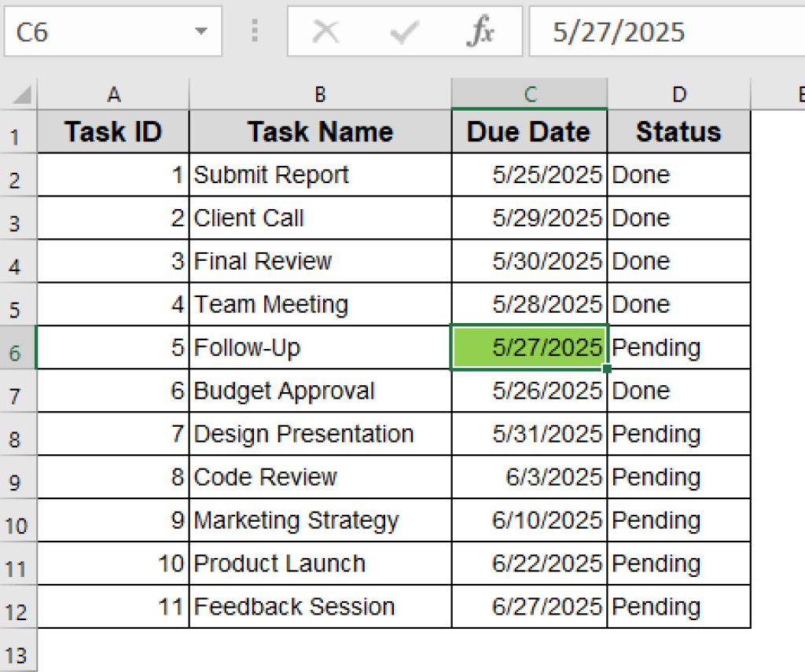Image resolution: width=805 pixels, height=672 pixels.
Task: Select the highlighted green cell with 5/27/2025
Action: [x=528, y=347]
